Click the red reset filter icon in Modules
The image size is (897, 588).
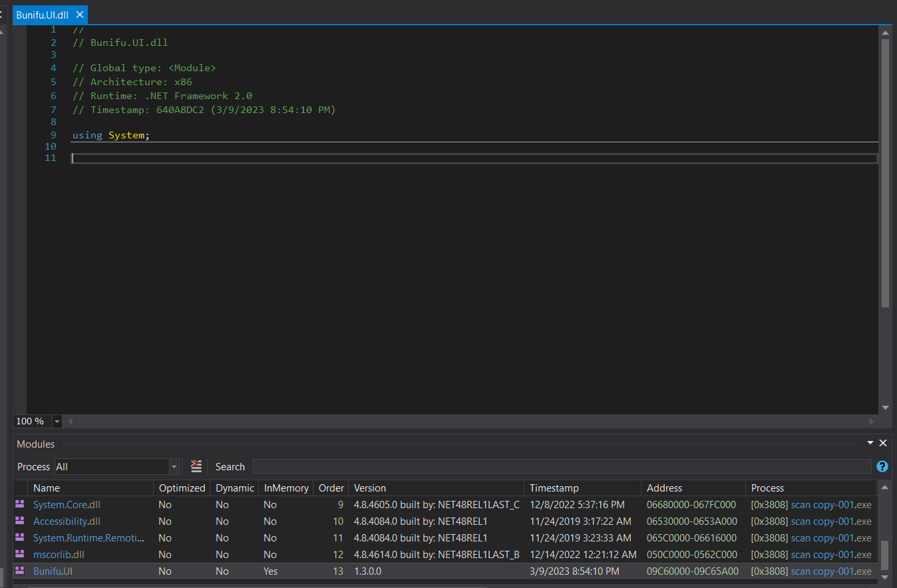coord(196,466)
